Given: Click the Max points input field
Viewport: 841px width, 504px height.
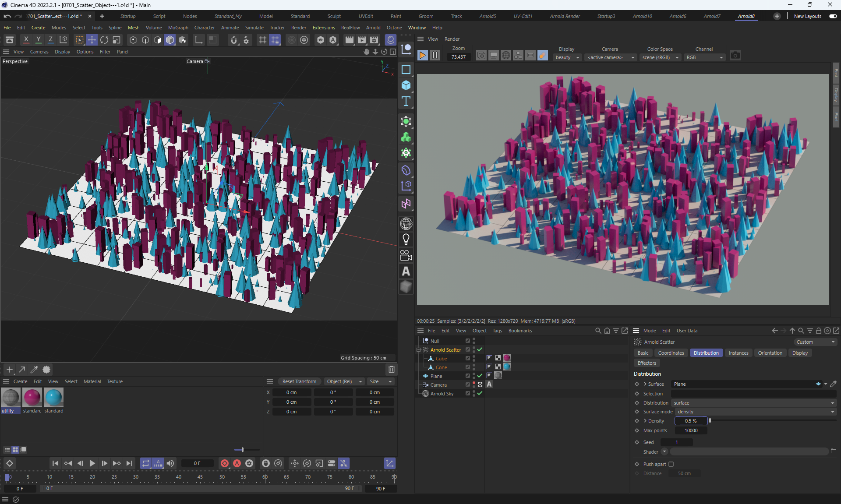Looking at the screenshot, I should 691,430.
